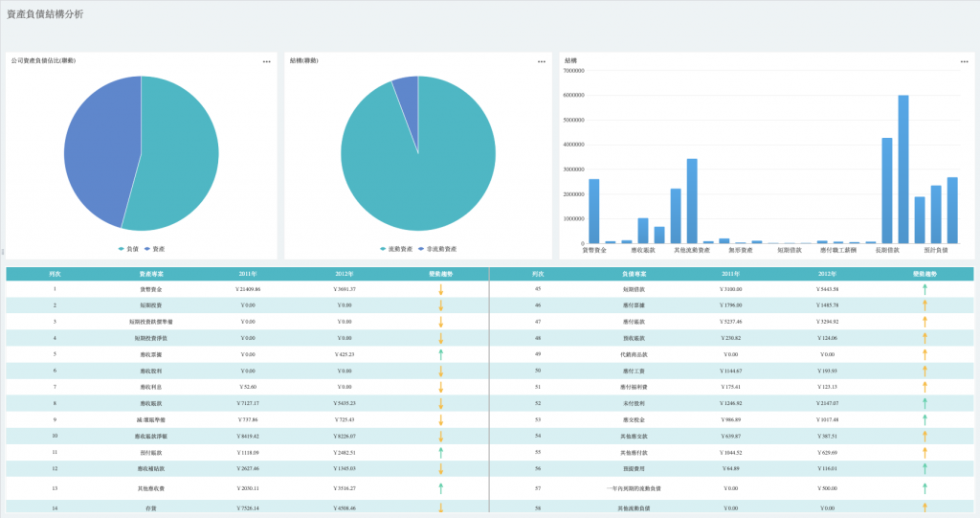Click the 存貨 cell
This screenshot has width=980, height=518.
(150, 508)
